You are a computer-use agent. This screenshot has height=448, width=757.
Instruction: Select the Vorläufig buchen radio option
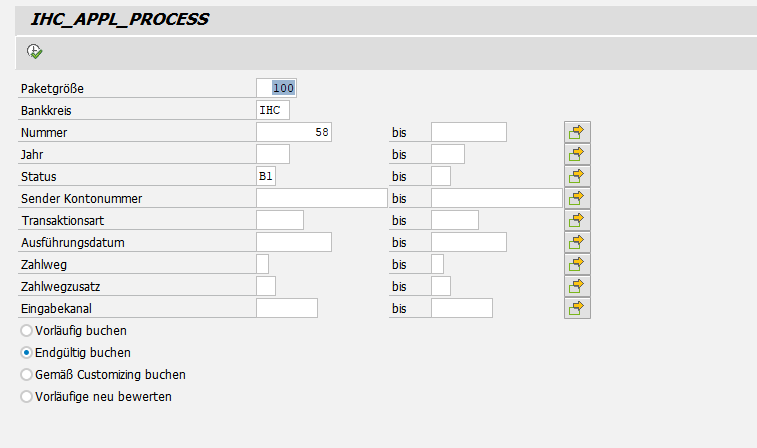[27, 330]
